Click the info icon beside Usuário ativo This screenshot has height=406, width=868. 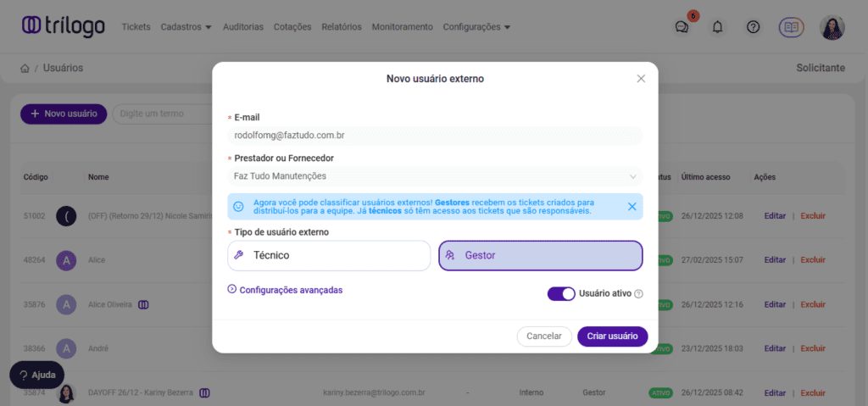pyautogui.click(x=639, y=294)
